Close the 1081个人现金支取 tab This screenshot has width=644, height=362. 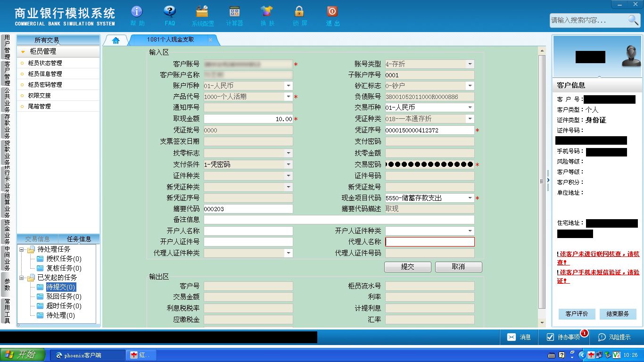point(210,40)
